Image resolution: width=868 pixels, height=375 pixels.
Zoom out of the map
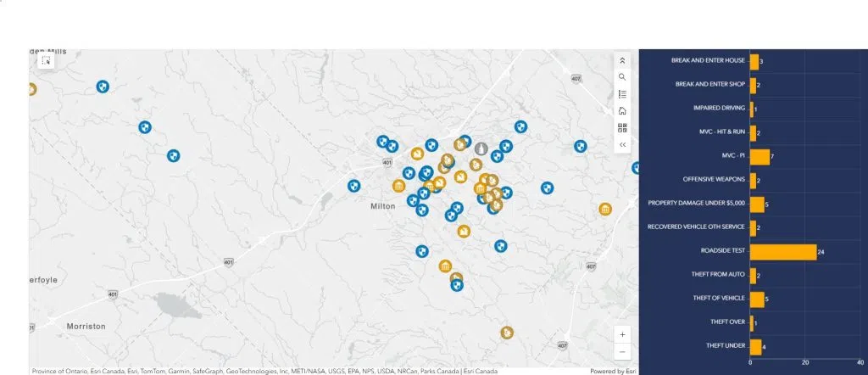coord(623,351)
